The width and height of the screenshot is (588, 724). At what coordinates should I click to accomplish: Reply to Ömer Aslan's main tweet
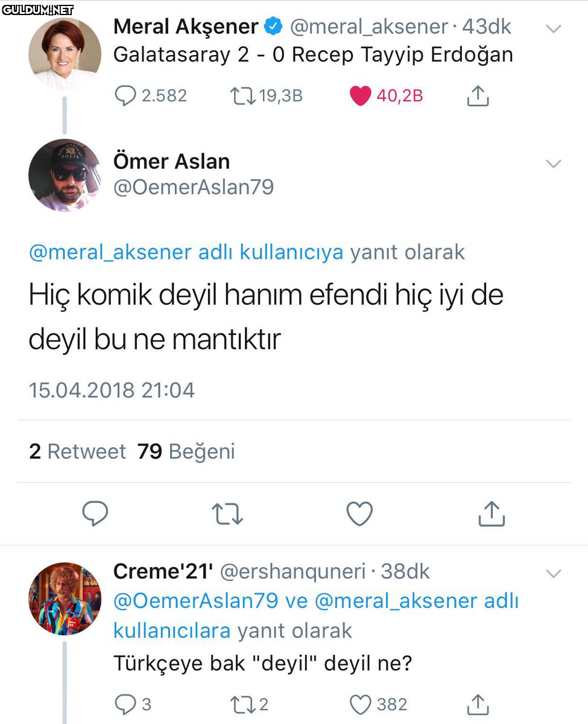coord(95,513)
